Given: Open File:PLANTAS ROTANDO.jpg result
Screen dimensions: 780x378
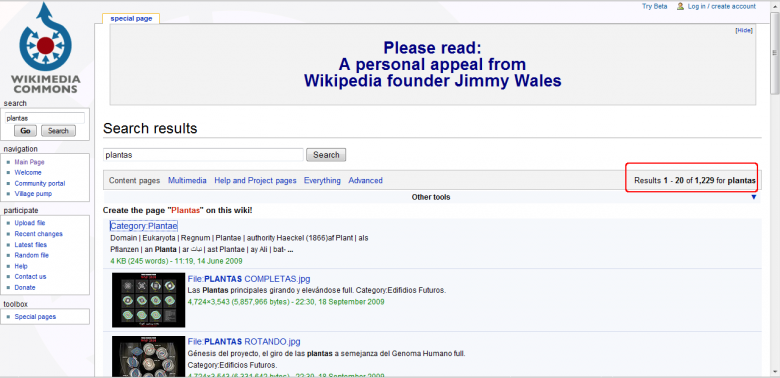Looking at the screenshot, I should (244, 342).
